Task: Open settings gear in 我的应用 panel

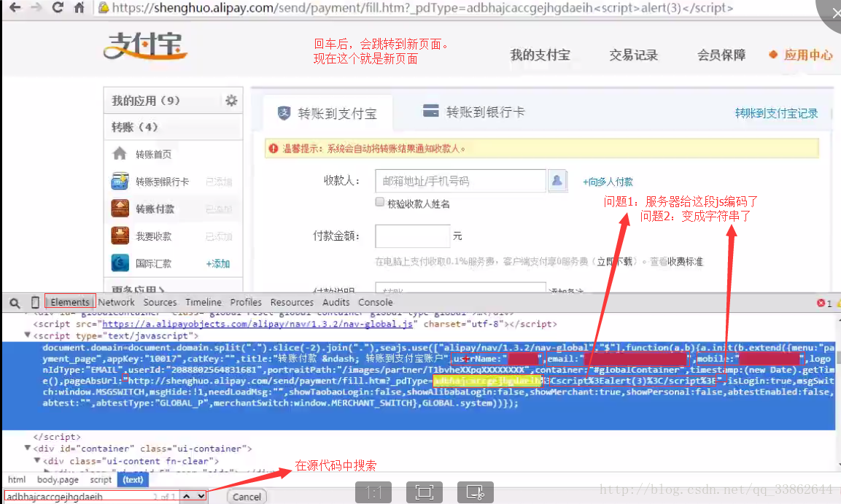Action: point(231,100)
